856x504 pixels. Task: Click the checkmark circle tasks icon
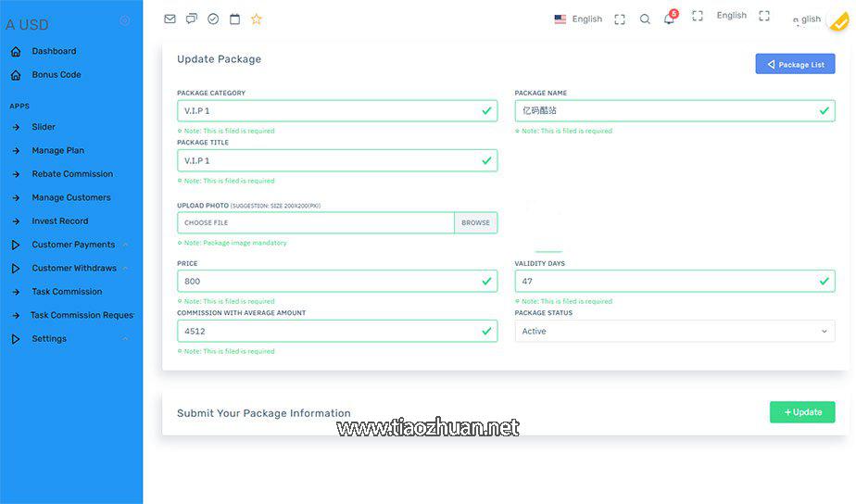(x=213, y=19)
